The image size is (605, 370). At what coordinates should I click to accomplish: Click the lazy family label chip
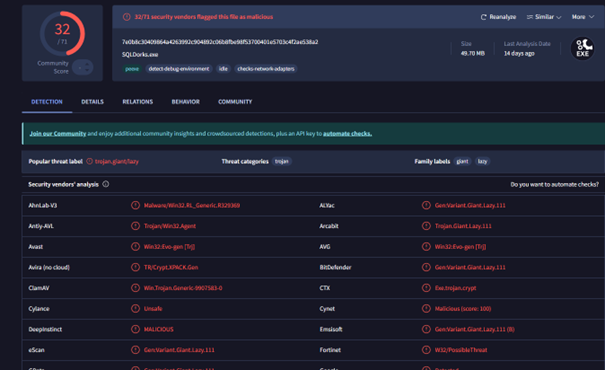tap(482, 161)
